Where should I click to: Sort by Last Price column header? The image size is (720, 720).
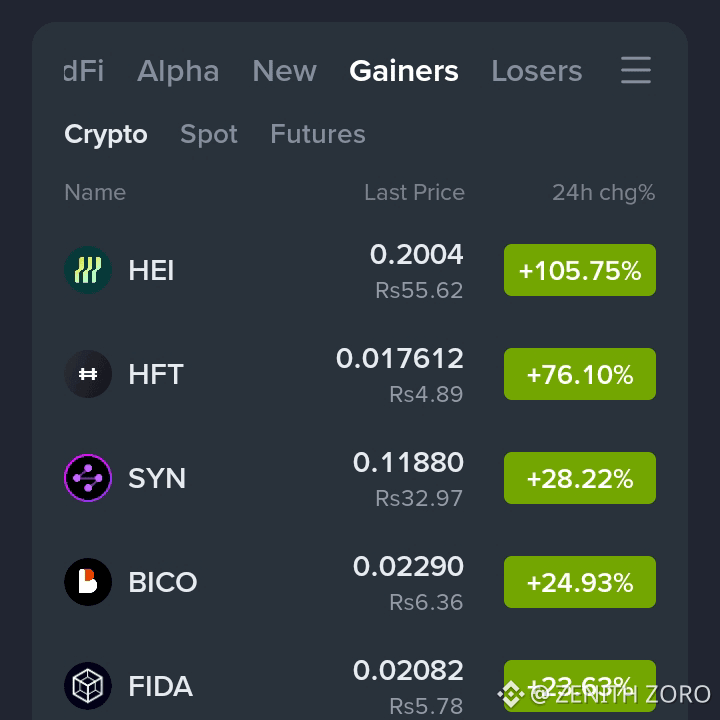[x=415, y=192]
